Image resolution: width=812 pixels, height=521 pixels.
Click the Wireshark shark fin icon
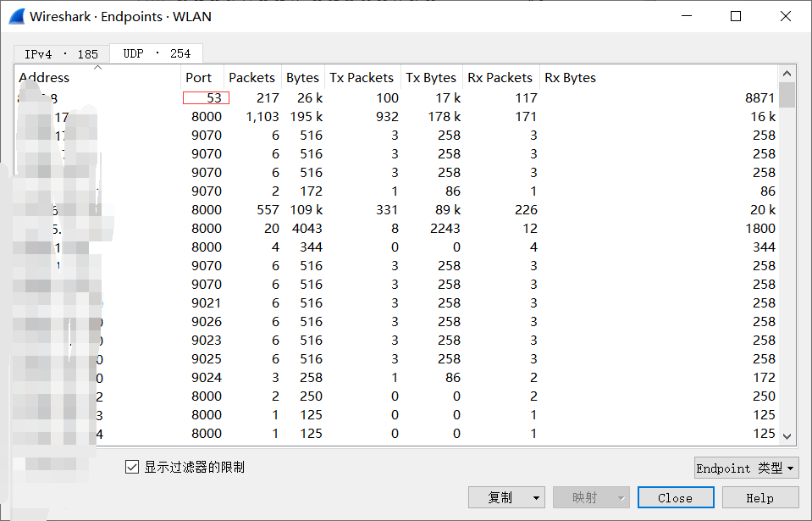pyautogui.click(x=15, y=16)
